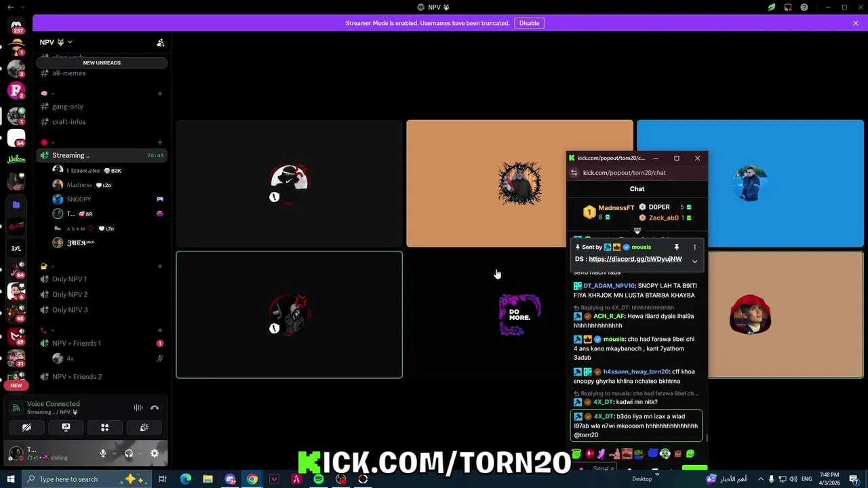This screenshot has width=868, height=488.
Task: Collapse the category above Streaming channel
Action: pyautogui.click(x=47, y=142)
